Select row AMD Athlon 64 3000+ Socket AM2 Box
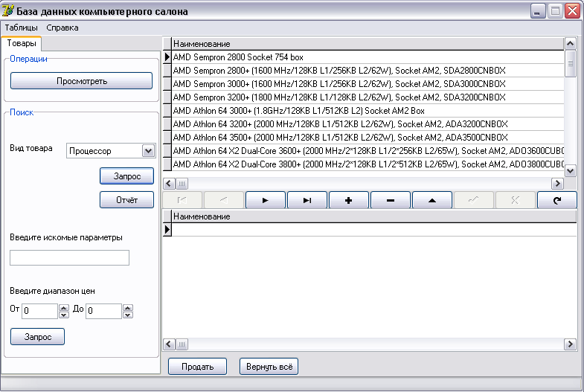 coord(368,111)
